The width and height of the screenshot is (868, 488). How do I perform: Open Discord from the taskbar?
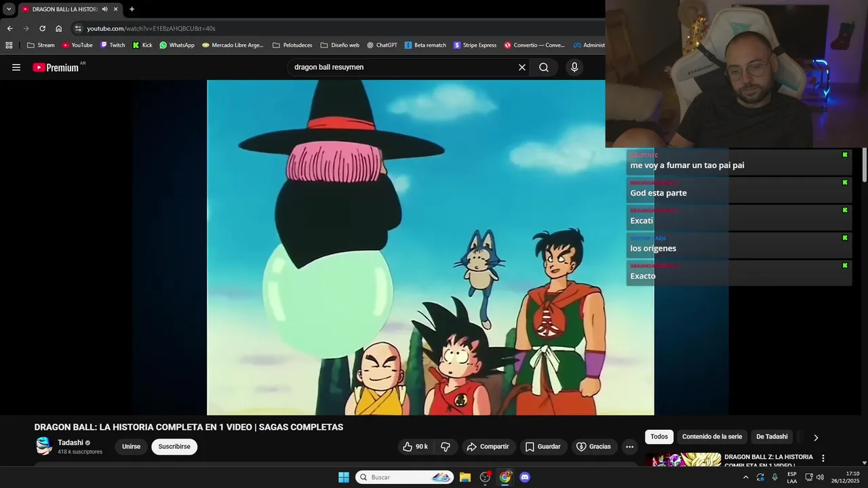[x=525, y=477]
